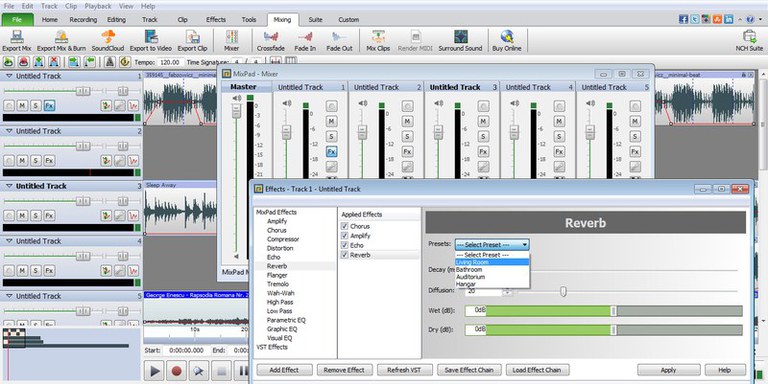Switch to the Effects ribbon tab
Screen dimensions: 768x384
click(216, 20)
